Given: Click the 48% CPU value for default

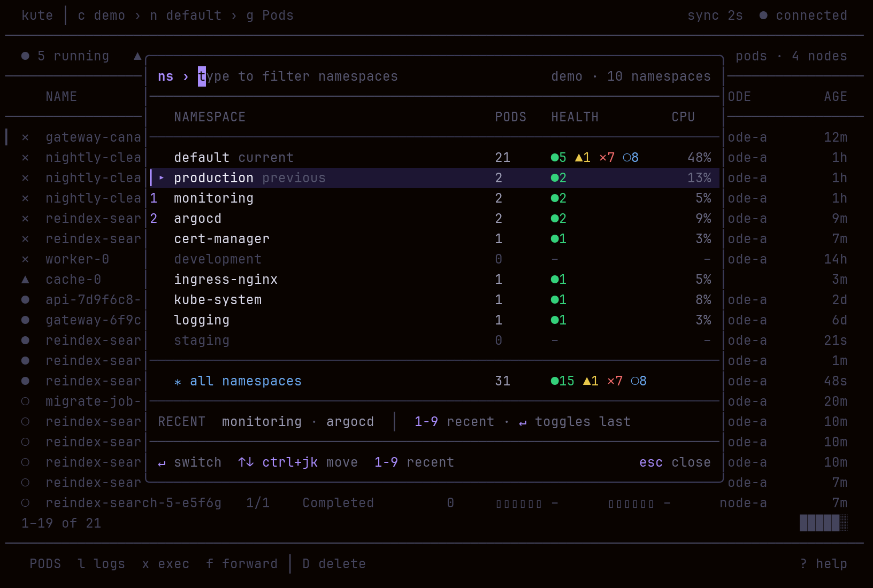Looking at the screenshot, I should (699, 158).
